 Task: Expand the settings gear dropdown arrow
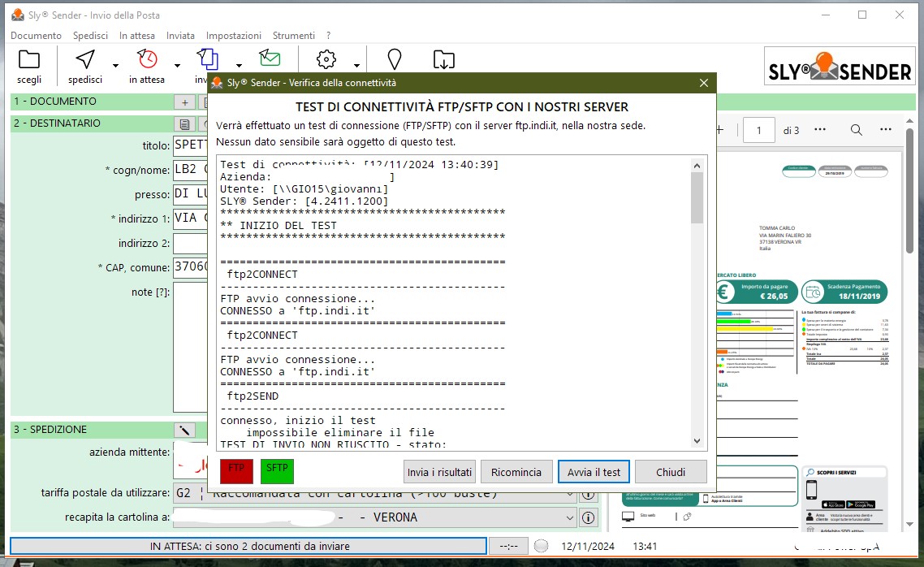pos(356,66)
